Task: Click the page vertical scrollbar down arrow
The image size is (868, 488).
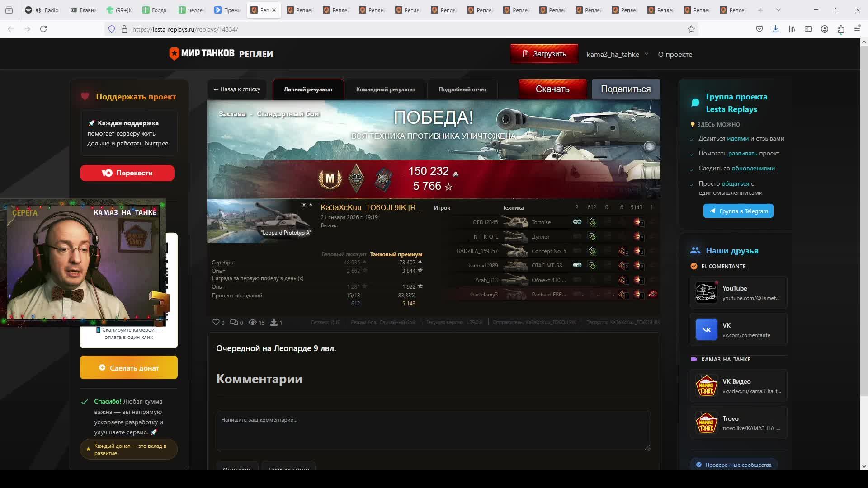Action: point(864,466)
